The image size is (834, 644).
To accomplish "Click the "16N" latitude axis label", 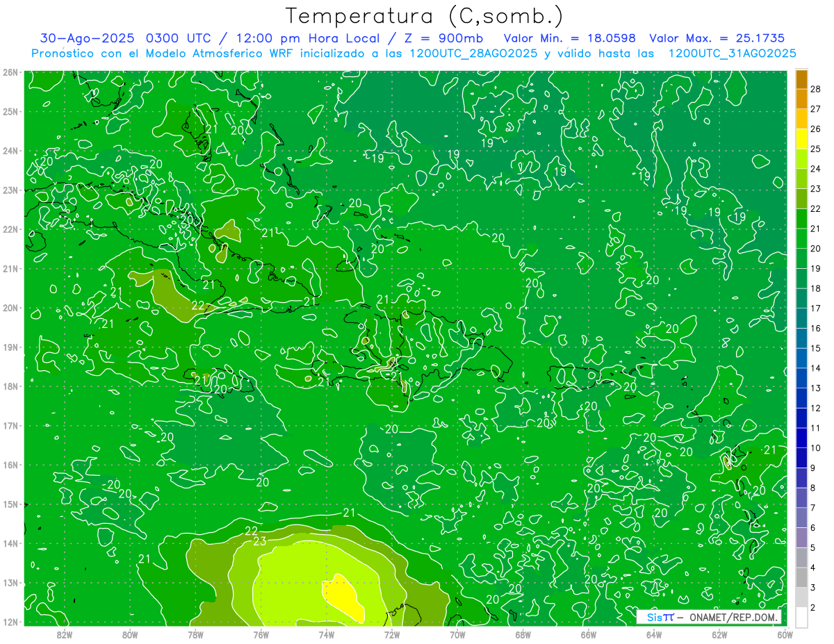I will pyautogui.click(x=10, y=465).
